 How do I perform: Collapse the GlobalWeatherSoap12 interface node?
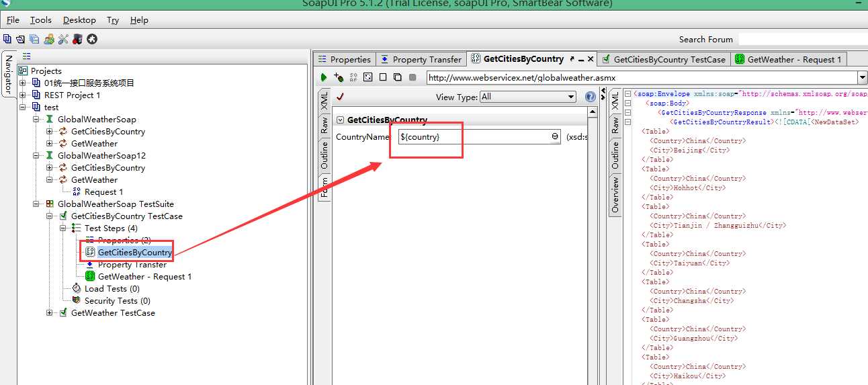36,155
